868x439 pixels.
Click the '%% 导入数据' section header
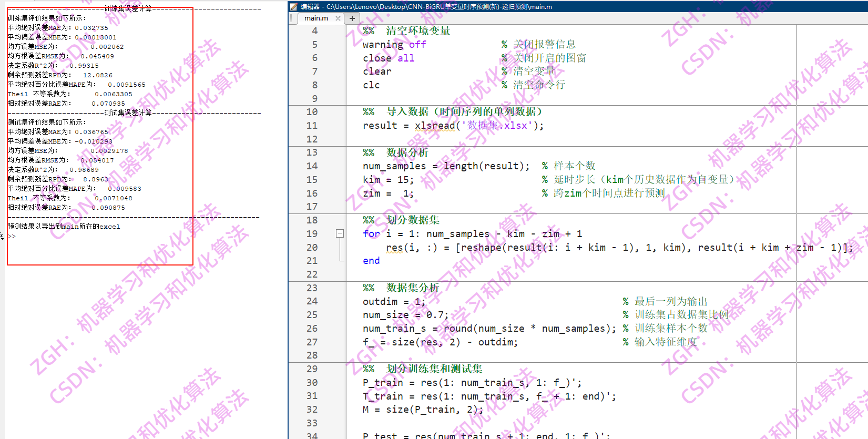point(453,112)
